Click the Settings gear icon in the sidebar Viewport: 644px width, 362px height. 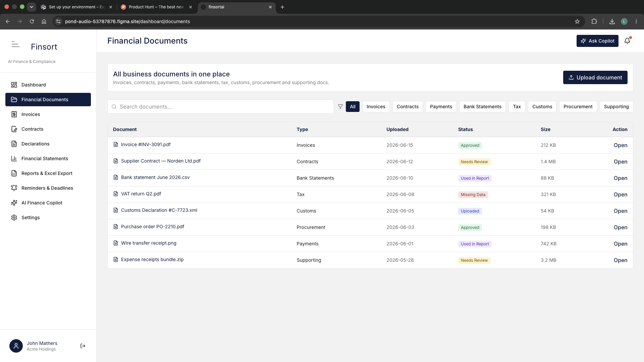[x=14, y=218]
